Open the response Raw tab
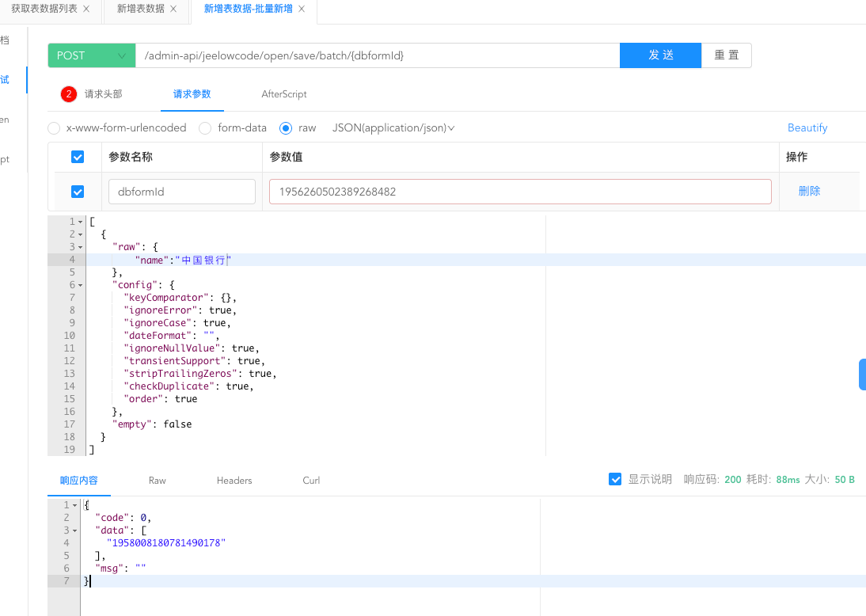 [157, 481]
